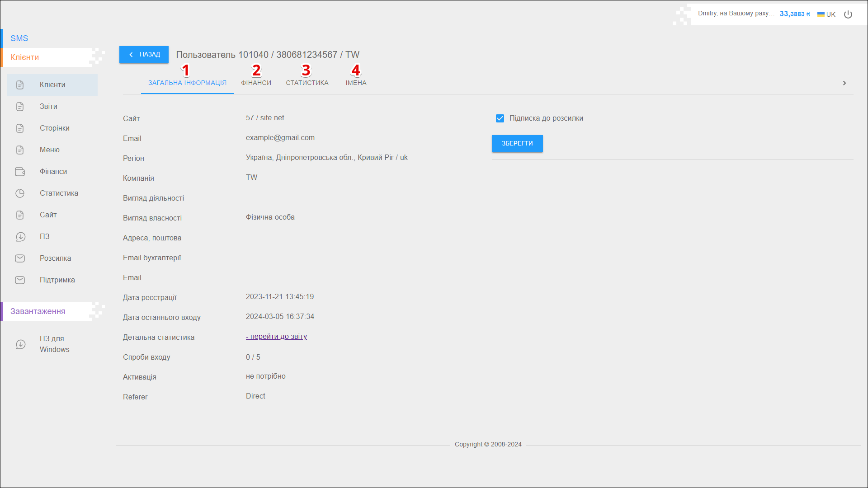Open Reports via the Звіти sidebar icon
Viewport: 868px width, 488px height.
[x=20, y=107]
